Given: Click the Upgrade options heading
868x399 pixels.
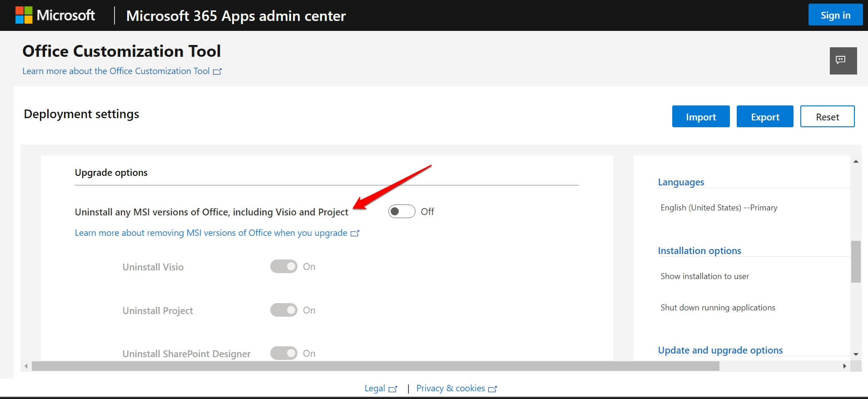Looking at the screenshot, I should (111, 173).
